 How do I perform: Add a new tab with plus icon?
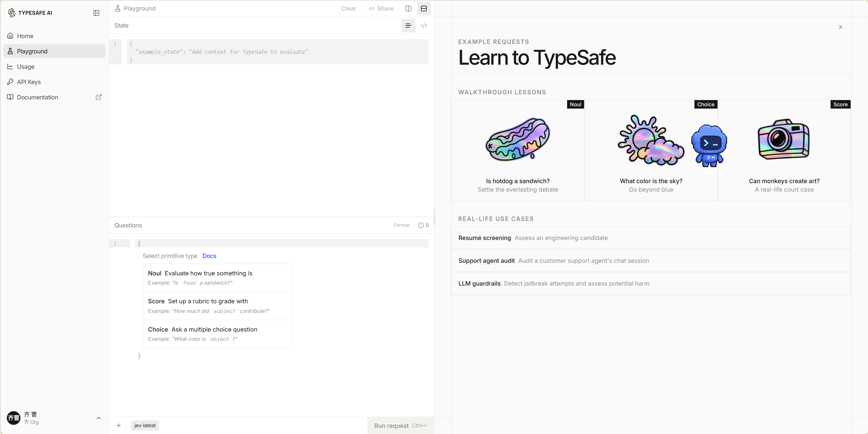tap(118, 425)
